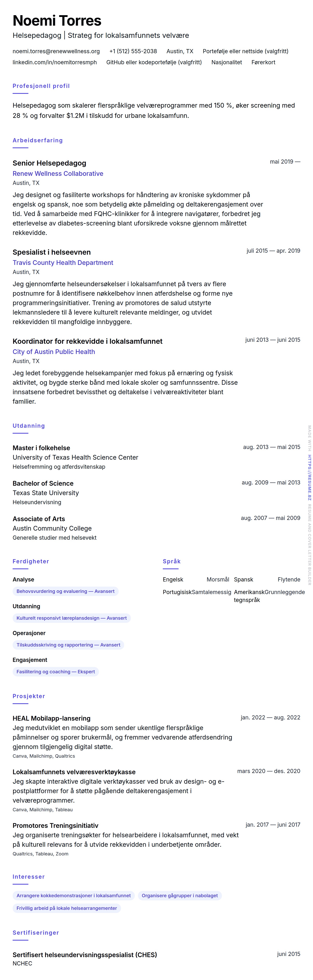Click the Arbeidserfaring section heading

point(38,140)
